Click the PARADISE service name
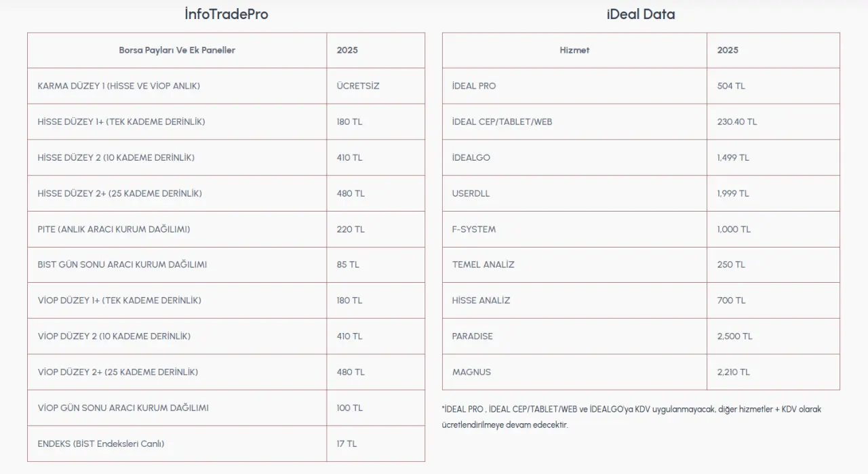This screenshot has width=868, height=474. point(473,336)
